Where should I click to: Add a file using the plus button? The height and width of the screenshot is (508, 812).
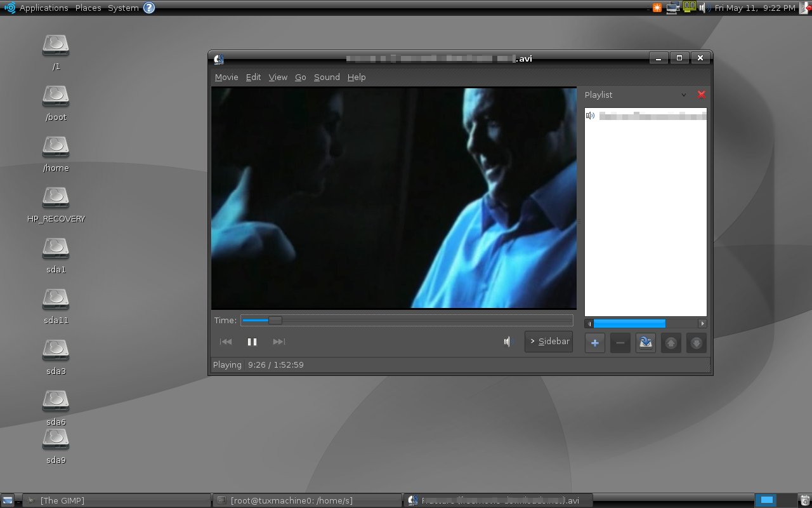coord(594,343)
